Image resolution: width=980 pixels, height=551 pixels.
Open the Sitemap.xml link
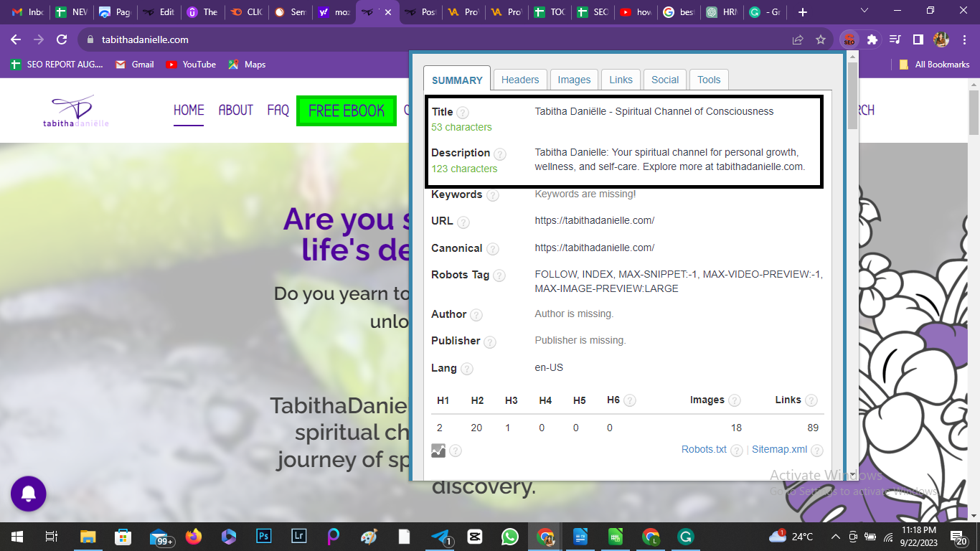click(779, 450)
